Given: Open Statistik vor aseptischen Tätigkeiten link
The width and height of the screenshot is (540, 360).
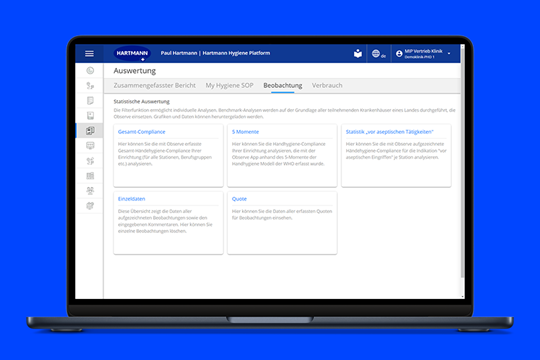Looking at the screenshot, I should 390,132.
